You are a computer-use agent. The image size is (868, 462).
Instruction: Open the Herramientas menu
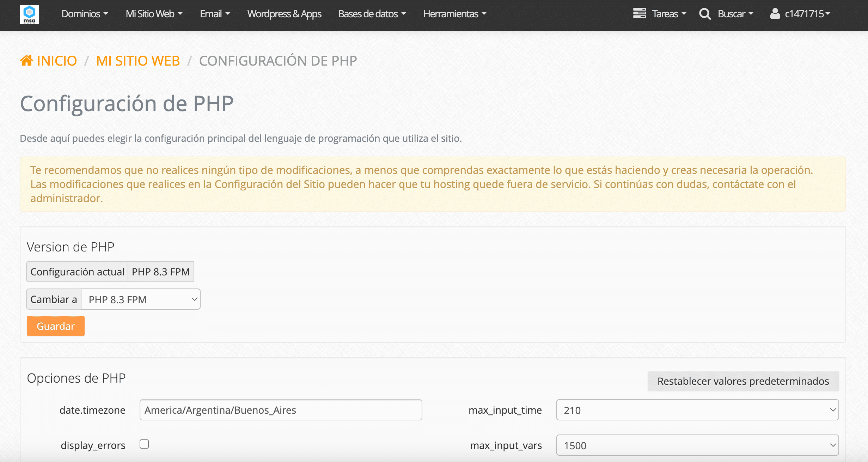tap(455, 14)
